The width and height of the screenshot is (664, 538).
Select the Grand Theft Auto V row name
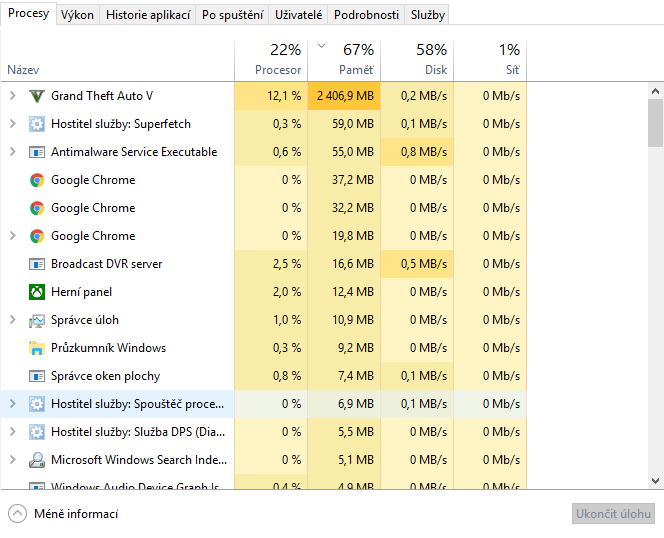tap(102, 96)
